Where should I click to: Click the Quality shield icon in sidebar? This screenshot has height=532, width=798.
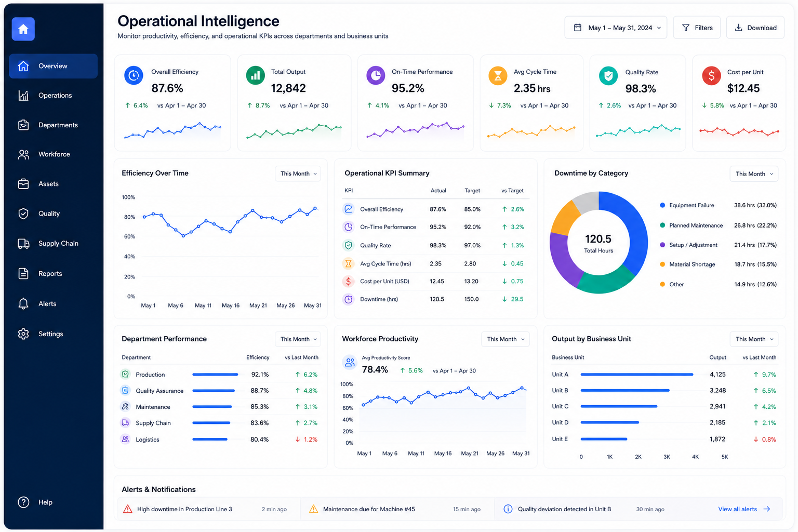23,214
